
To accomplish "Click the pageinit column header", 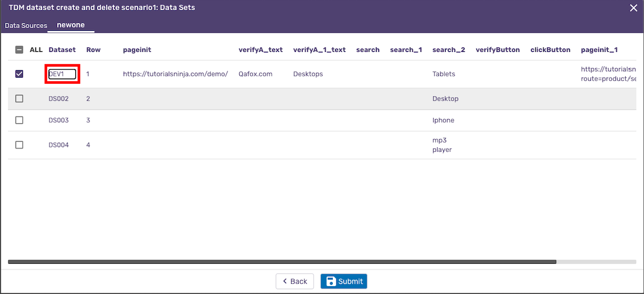I will click(x=137, y=50).
